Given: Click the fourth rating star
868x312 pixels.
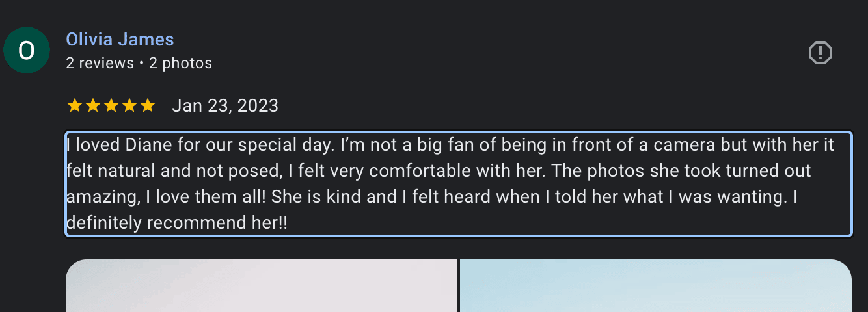Looking at the screenshot, I should pos(129,106).
